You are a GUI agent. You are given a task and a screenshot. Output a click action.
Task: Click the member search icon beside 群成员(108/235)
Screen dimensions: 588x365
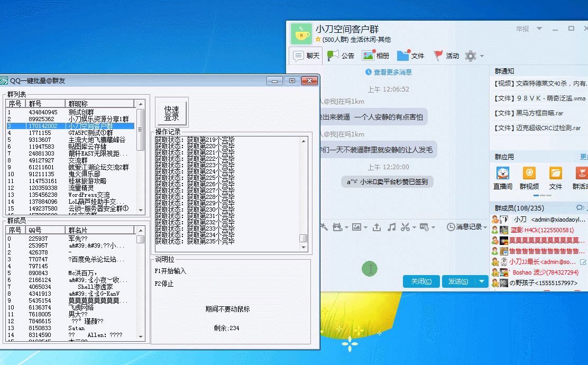click(580, 208)
